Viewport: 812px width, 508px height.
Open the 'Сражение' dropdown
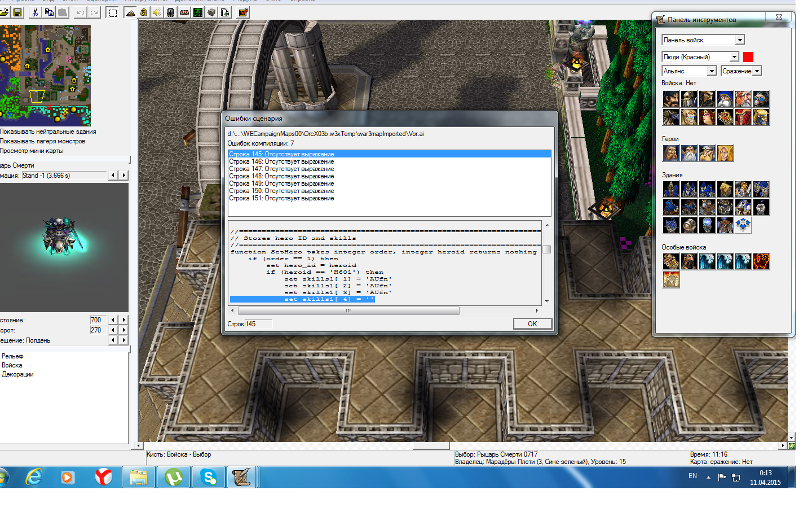coord(742,71)
